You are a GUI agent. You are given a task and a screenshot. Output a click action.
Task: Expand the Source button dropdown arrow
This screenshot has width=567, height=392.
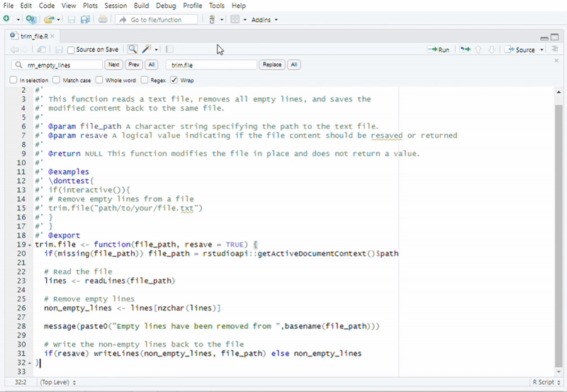tap(542, 50)
